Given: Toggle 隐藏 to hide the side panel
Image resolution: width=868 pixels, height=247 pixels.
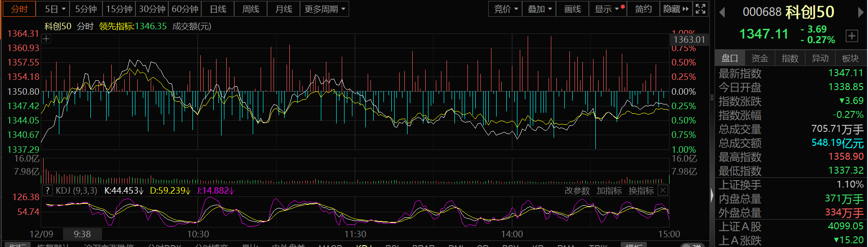Looking at the screenshot, I should coord(676,9).
